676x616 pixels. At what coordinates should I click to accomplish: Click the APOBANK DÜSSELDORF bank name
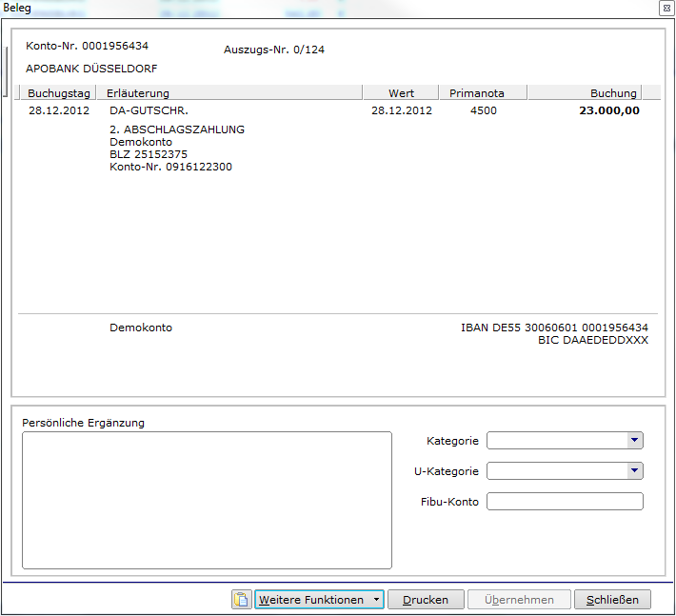pos(91,69)
